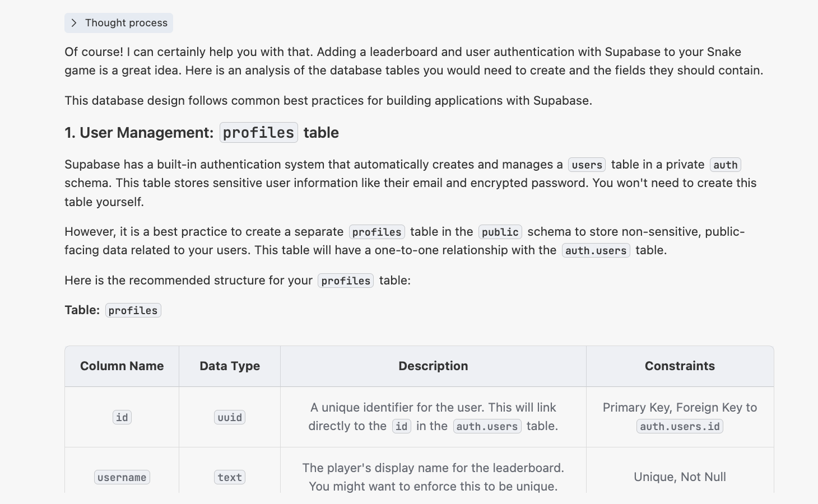Viewport: 818px width, 504px height.
Task: Click profiles code in "recommended structure" sentence
Action: 345,281
